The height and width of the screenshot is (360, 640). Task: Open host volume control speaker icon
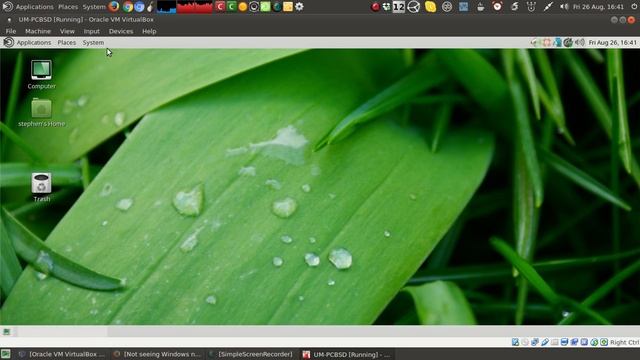pos(564,7)
